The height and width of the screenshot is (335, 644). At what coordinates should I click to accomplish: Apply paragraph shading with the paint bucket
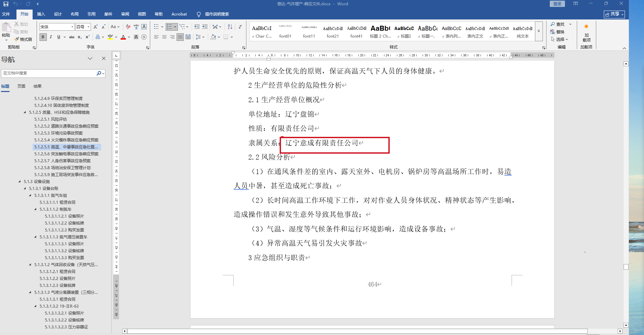coord(213,37)
